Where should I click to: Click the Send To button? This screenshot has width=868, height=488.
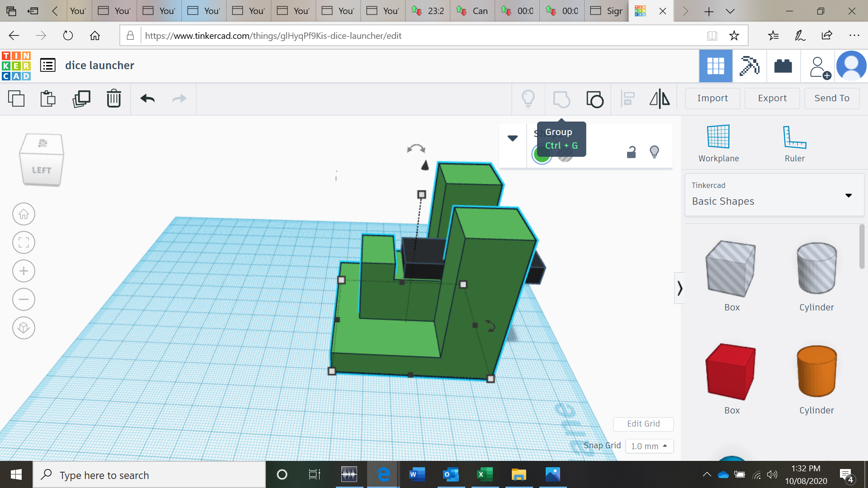[x=832, y=98]
